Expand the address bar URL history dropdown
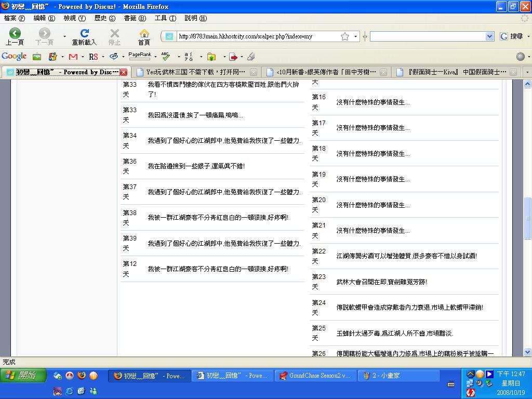Image resolution: width=532 pixels, height=399 pixels. (x=355, y=36)
